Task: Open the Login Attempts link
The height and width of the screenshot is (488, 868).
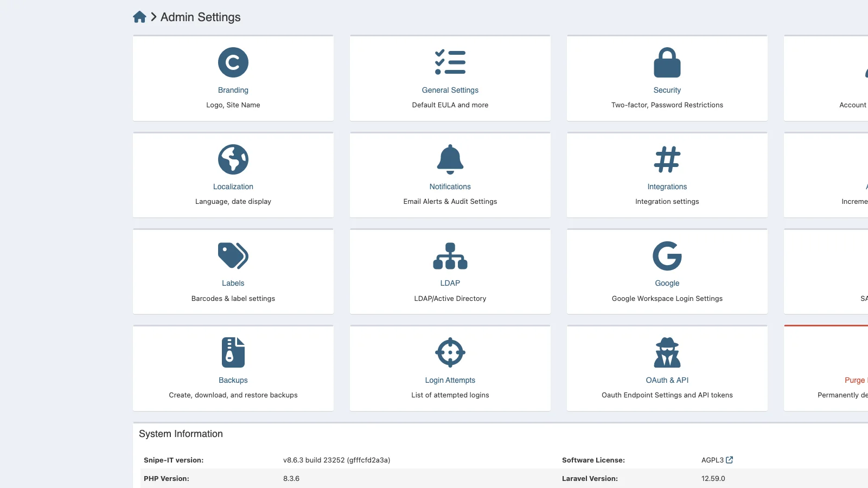Action: click(x=450, y=380)
